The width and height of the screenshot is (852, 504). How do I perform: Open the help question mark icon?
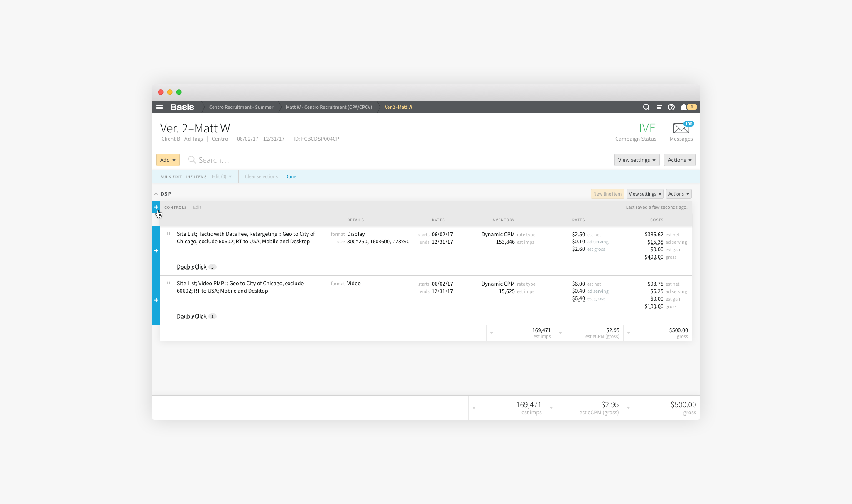[671, 107]
